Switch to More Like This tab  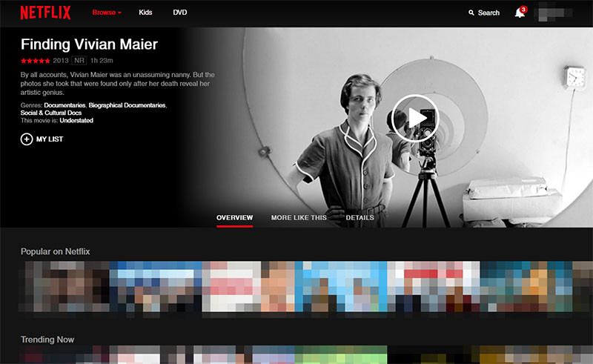pyautogui.click(x=299, y=218)
